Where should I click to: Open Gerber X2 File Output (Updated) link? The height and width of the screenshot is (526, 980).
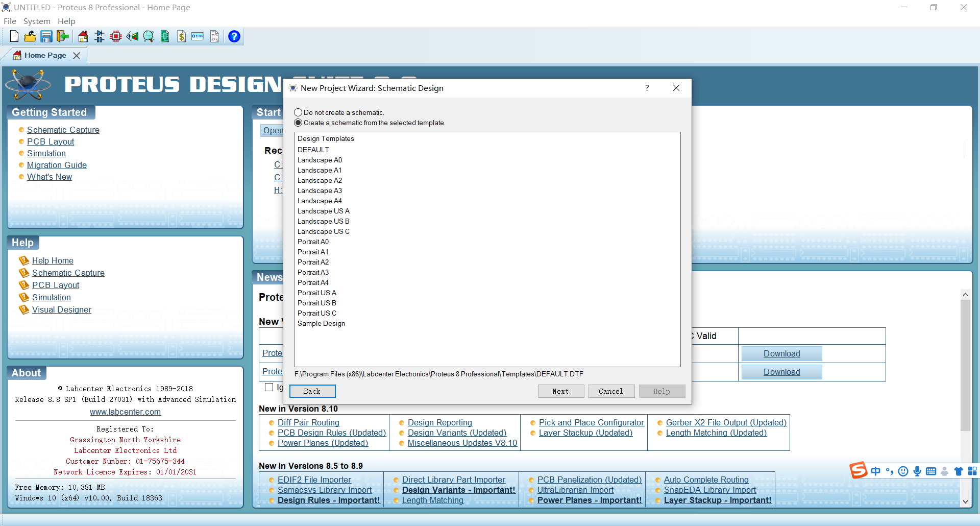[x=726, y=422]
